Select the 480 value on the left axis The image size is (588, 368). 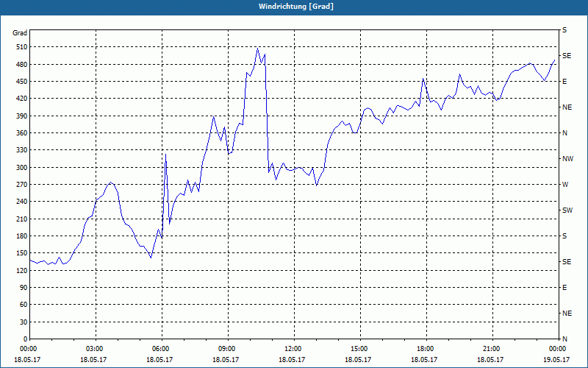click(x=22, y=65)
